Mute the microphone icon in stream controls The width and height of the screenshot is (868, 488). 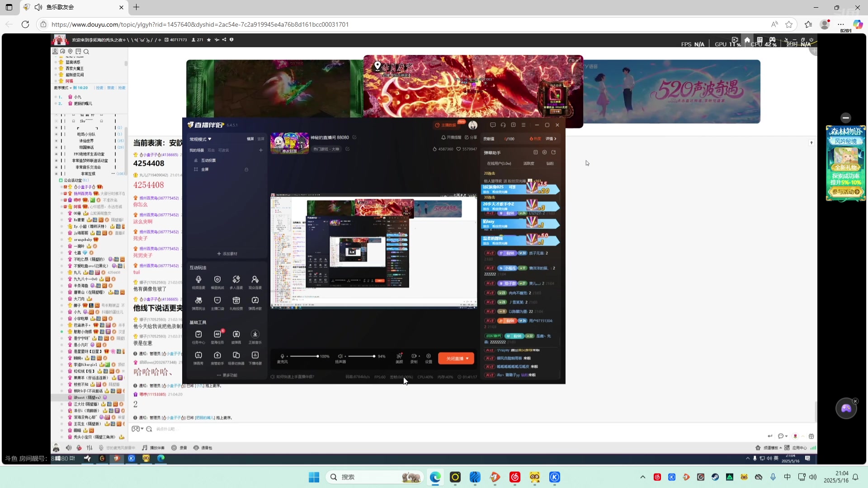point(283,356)
